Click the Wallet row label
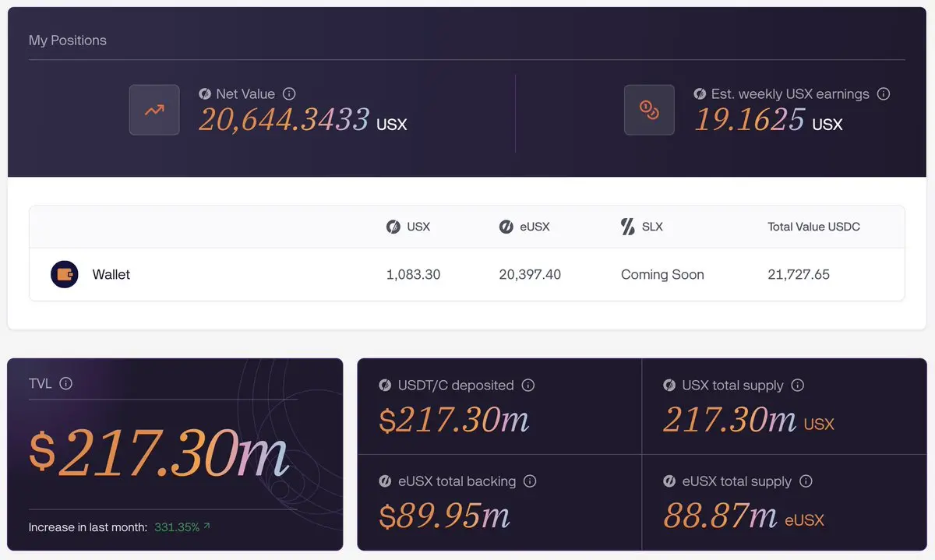Screen dimensions: 935x560 (x=111, y=274)
